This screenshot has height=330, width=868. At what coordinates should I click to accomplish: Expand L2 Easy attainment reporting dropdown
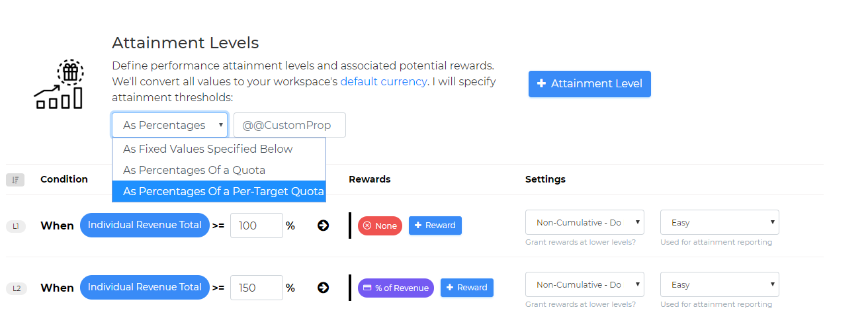pyautogui.click(x=719, y=284)
